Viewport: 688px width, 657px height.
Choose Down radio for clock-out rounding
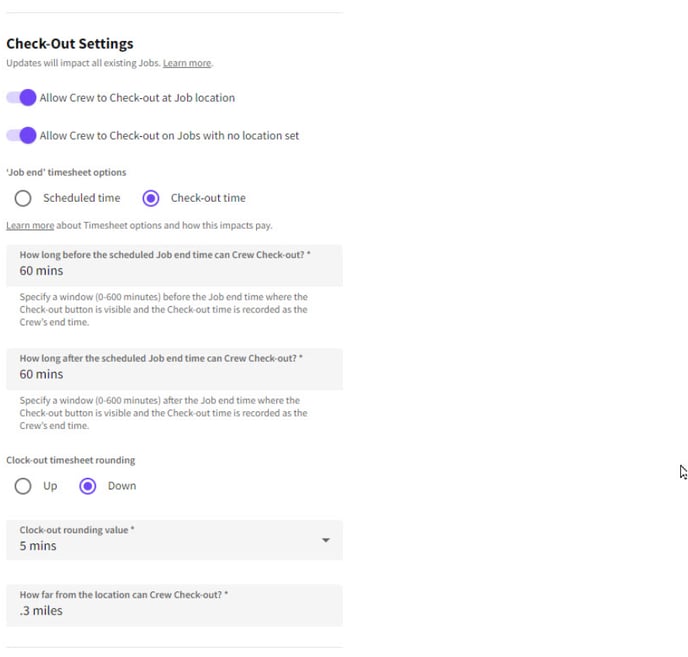coord(88,486)
